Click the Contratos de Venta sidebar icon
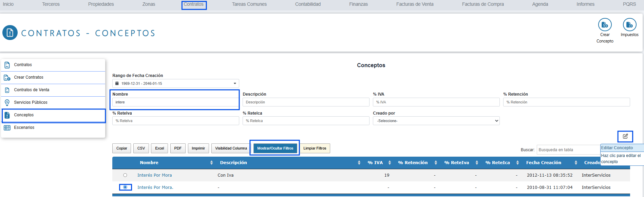644x197 pixels. (7, 90)
